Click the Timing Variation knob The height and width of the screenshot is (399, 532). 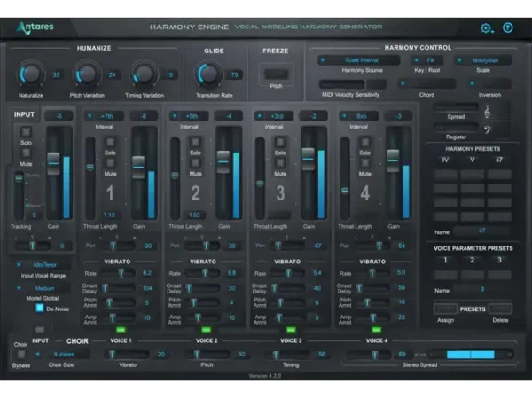144,74
